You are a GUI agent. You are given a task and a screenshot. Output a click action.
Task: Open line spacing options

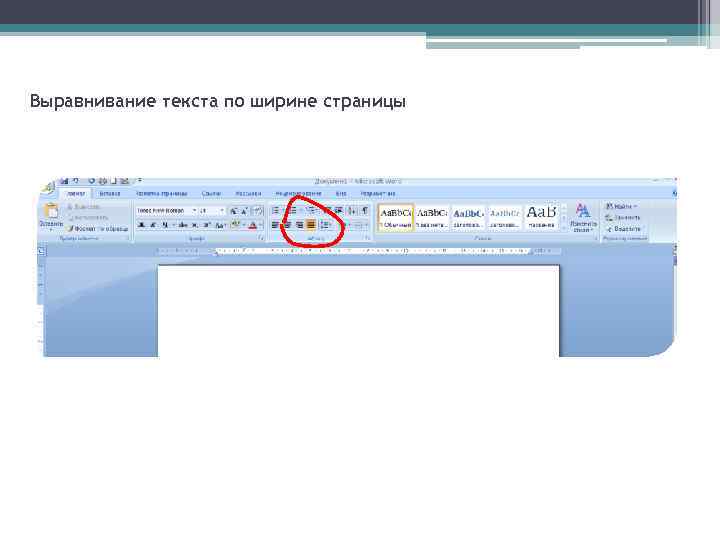coord(326,225)
